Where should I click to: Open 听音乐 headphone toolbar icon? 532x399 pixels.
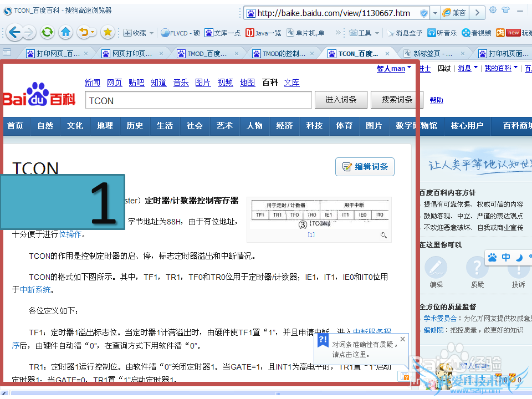pyautogui.click(x=442, y=33)
